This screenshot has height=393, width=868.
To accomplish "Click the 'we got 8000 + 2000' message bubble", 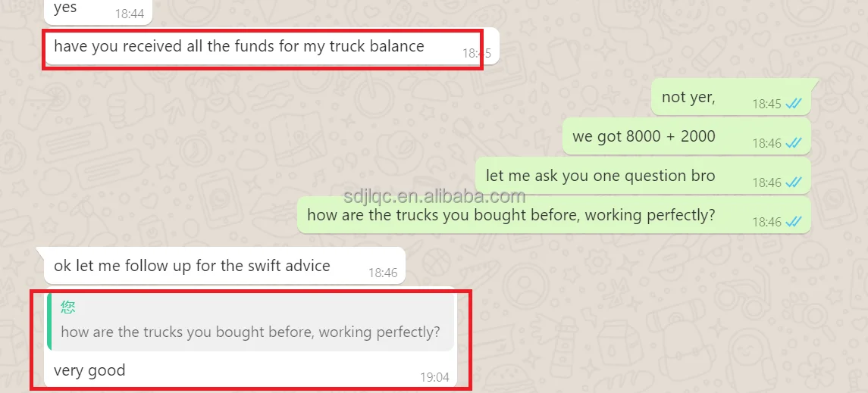I will (687, 136).
